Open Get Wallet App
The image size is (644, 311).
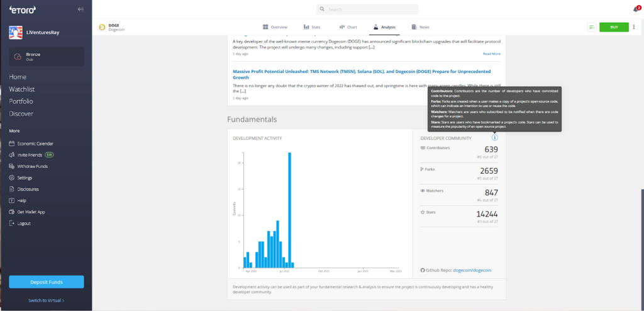tap(27, 212)
